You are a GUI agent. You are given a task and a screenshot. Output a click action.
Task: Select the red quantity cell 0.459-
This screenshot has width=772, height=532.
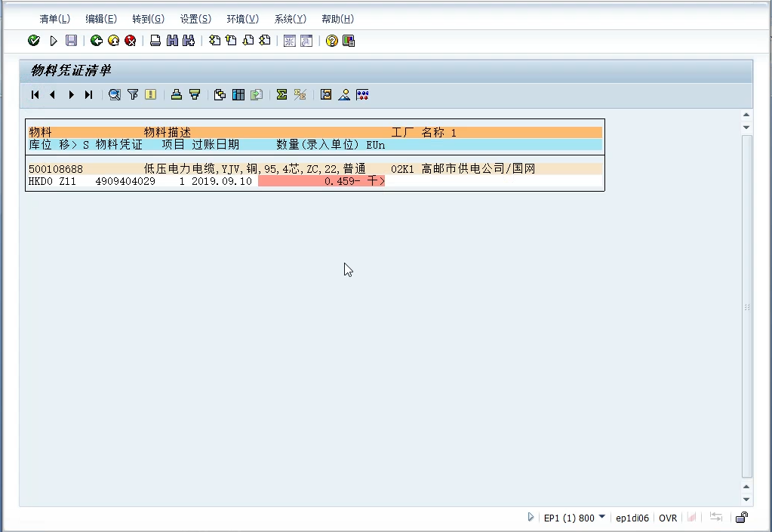(321, 181)
